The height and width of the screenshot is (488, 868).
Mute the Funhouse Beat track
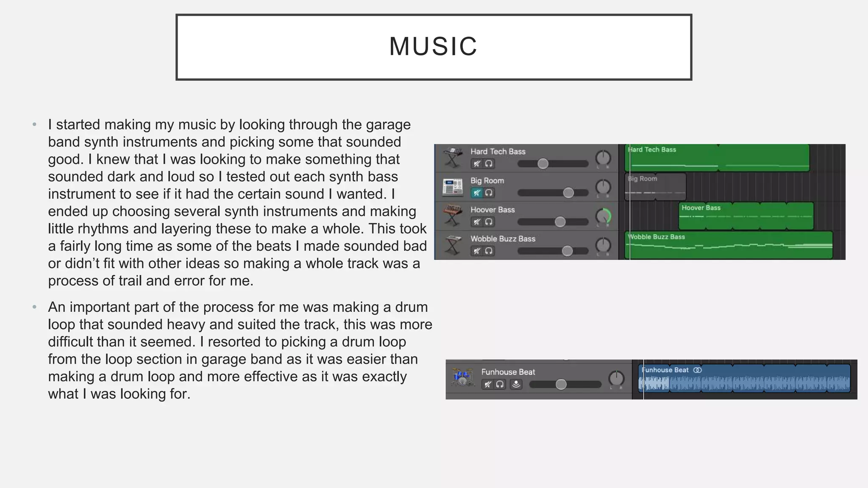point(488,384)
